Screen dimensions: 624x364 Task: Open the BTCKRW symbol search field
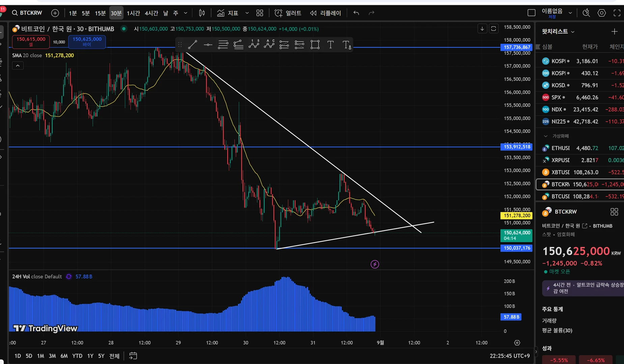click(x=27, y=13)
